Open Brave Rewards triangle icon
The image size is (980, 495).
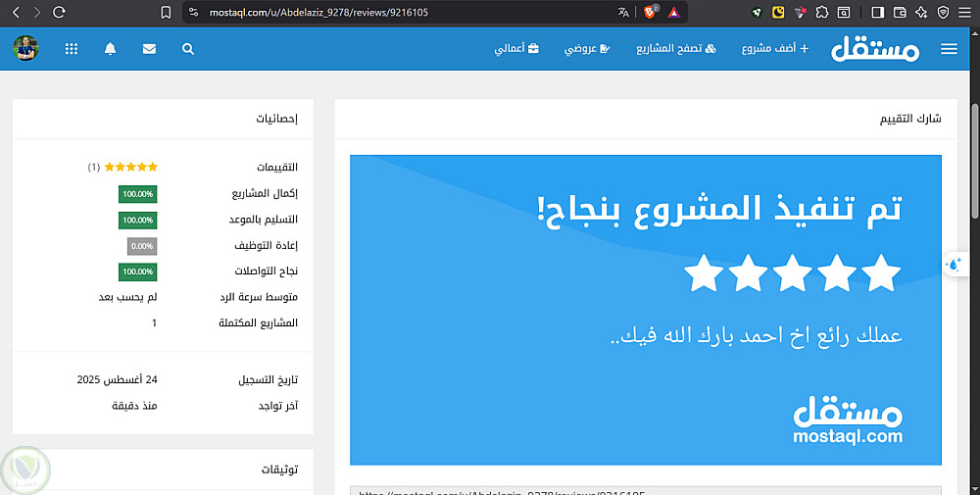(674, 12)
